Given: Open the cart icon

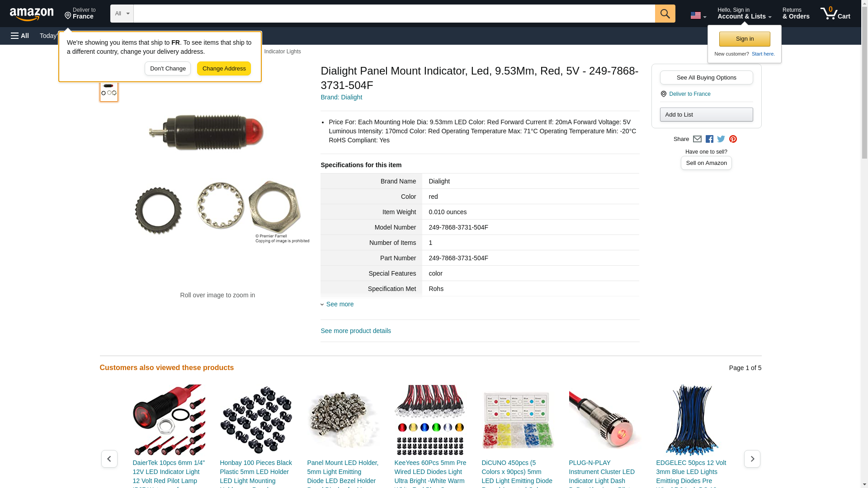Looking at the screenshot, I should pos(835,14).
